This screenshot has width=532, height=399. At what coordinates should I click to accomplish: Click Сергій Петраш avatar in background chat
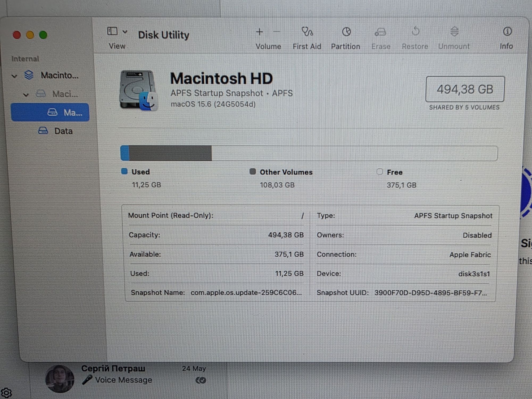click(x=60, y=379)
